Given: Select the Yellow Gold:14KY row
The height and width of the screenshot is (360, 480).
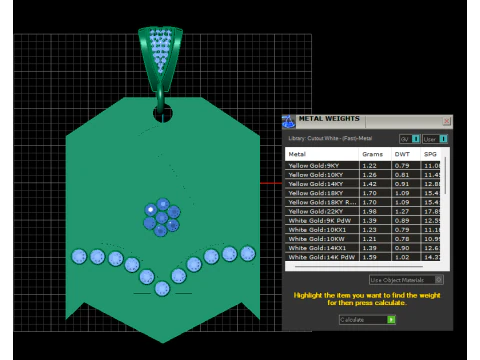Looking at the screenshot, I should click(x=363, y=184).
